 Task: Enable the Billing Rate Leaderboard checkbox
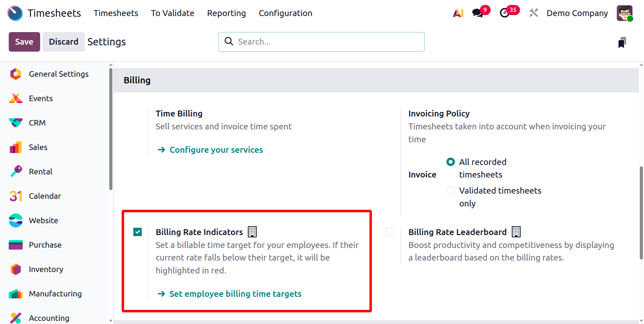coord(390,232)
